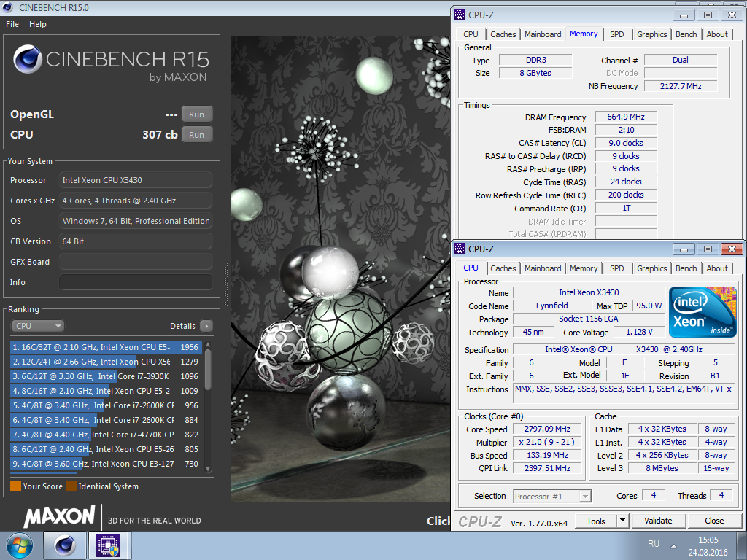Close the lower CPU-Z window
This screenshot has width=747, height=560.
pos(732,249)
